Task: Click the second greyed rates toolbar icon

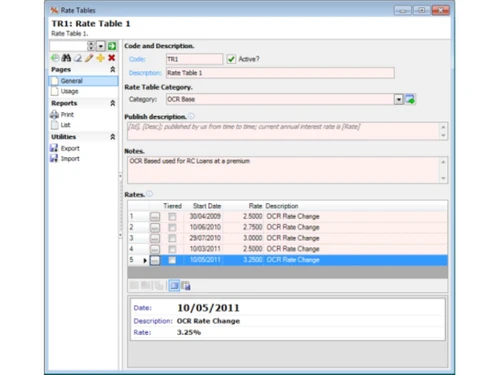Action: tap(146, 285)
